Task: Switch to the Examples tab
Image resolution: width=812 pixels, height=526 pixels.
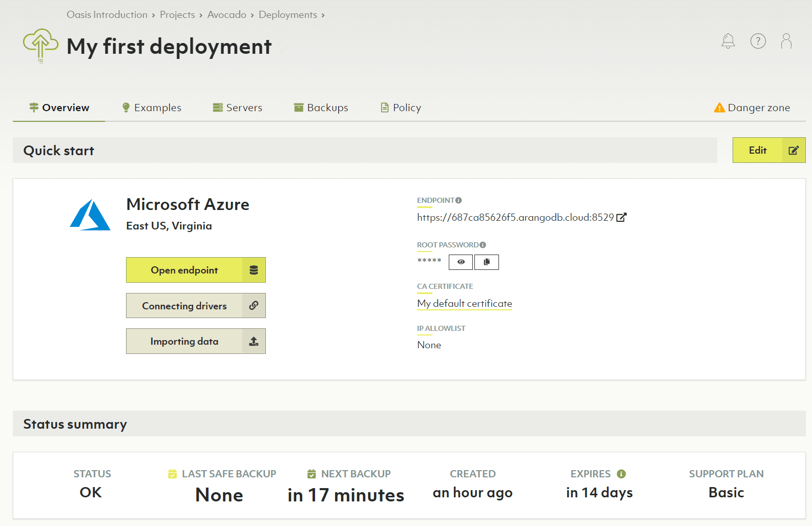Action: coord(152,108)
